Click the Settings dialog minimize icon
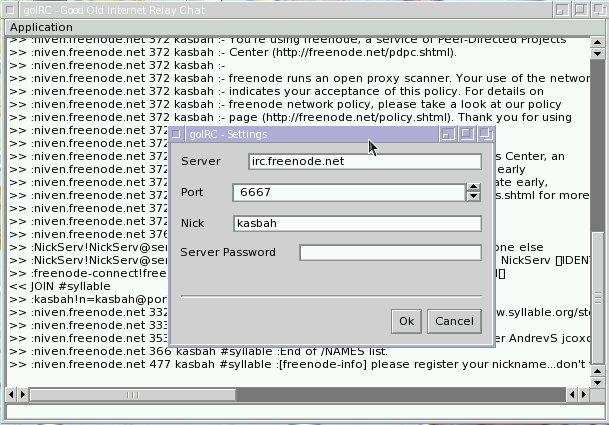This screenshot has width=609, height=425. click(448, 134)
